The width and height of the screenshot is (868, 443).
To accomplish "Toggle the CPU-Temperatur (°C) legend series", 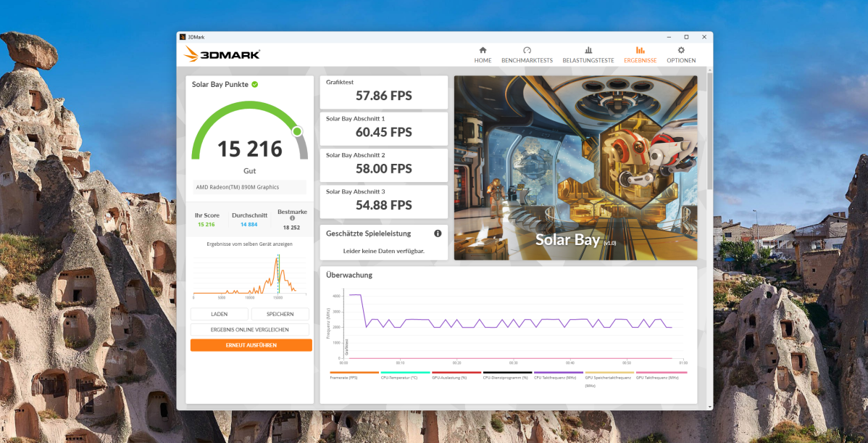I will click(x=405, y=377).
